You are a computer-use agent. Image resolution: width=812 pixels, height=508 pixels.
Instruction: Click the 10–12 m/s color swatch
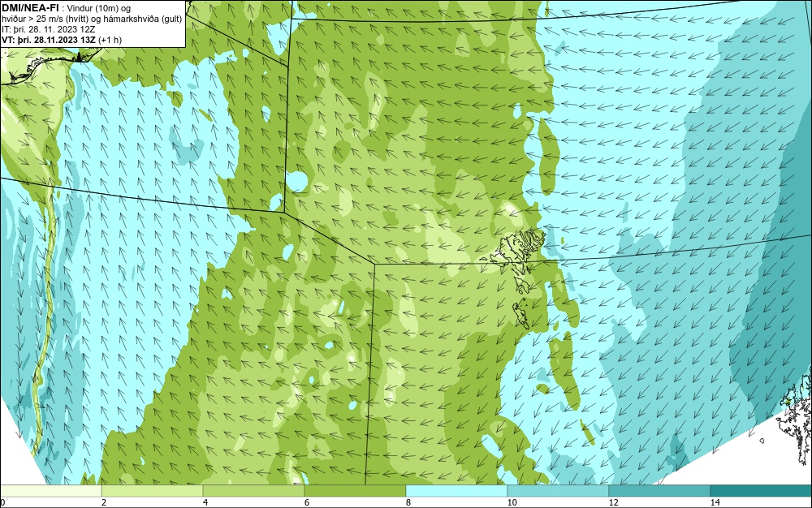coord(559,491)
